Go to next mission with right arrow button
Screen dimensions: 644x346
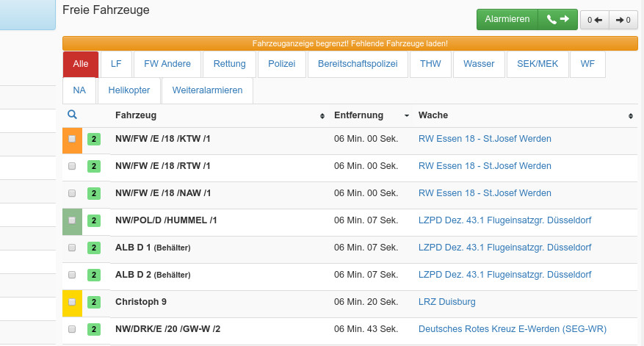(x=623, y=20)
